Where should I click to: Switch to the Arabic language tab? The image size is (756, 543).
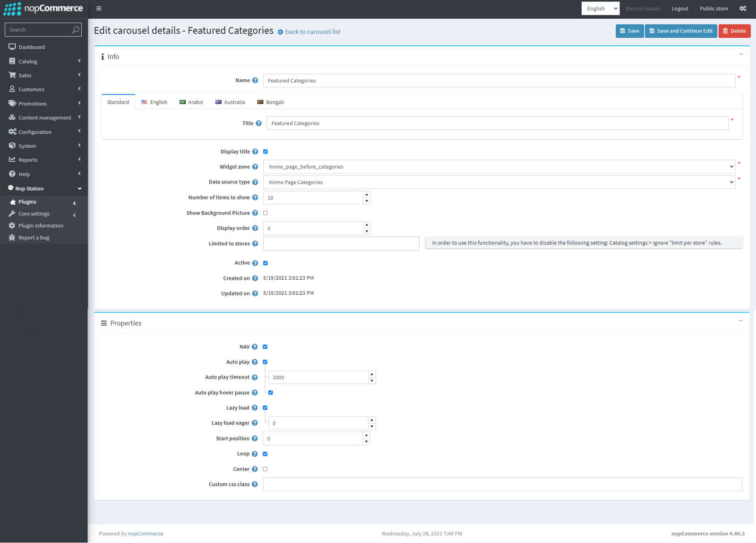191,102
